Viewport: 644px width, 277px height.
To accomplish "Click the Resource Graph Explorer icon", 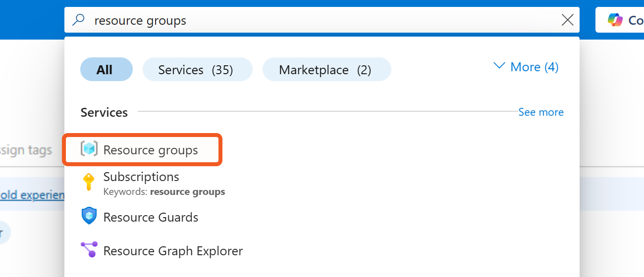I will 89,250.
